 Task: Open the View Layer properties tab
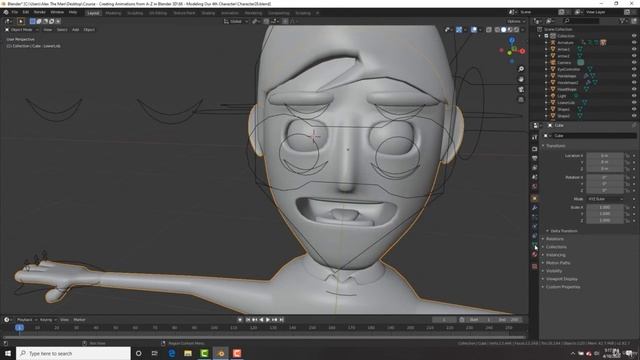click(x=535, y=168)
